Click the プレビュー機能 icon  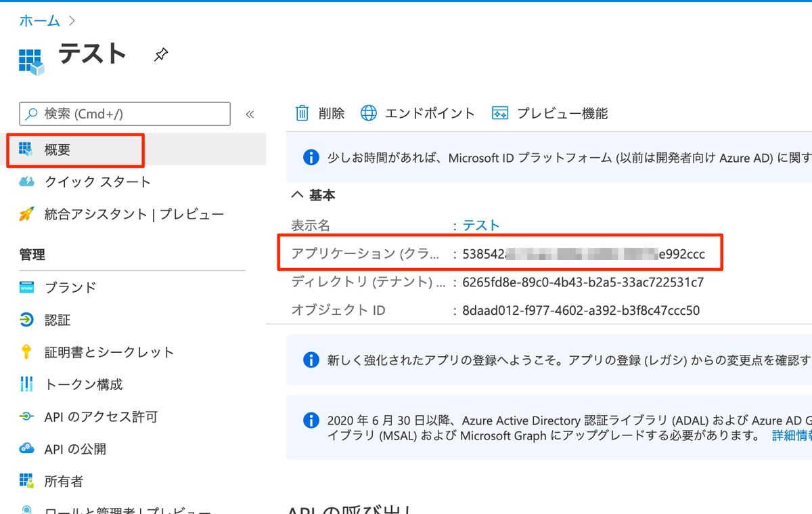click(x=500, y=113)
